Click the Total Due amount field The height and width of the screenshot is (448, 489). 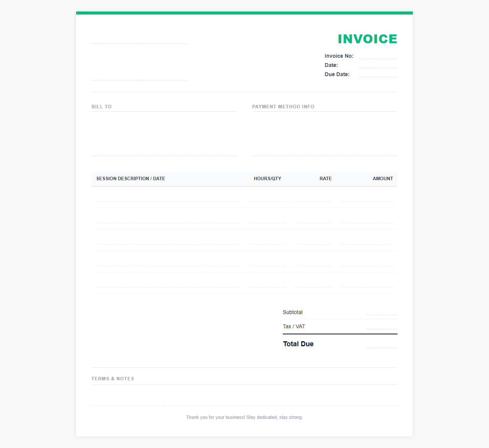click(382, 344)
